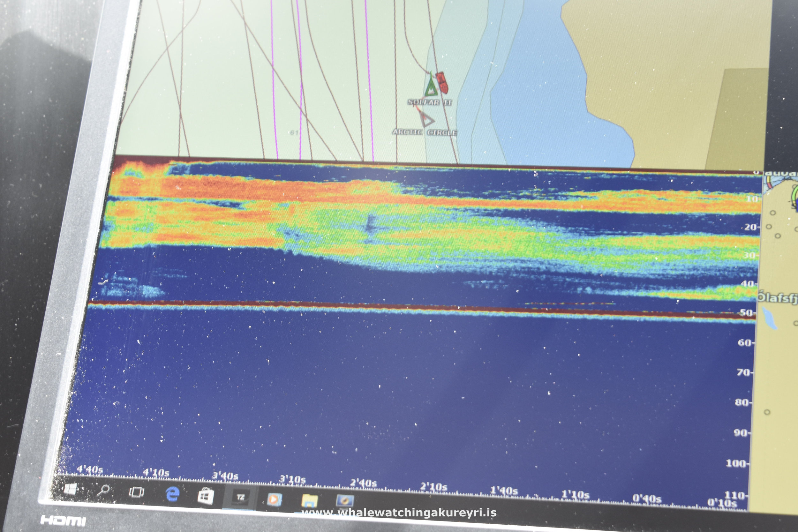Click the ARCTIC CIRCLE vessel name label
The width and height of the screenshot is (798, 532).
(x=425, y=132)
